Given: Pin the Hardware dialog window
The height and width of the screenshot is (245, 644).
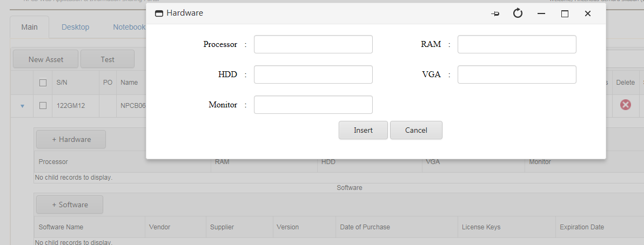Looking at the screenshot, I should click(495, 13).
